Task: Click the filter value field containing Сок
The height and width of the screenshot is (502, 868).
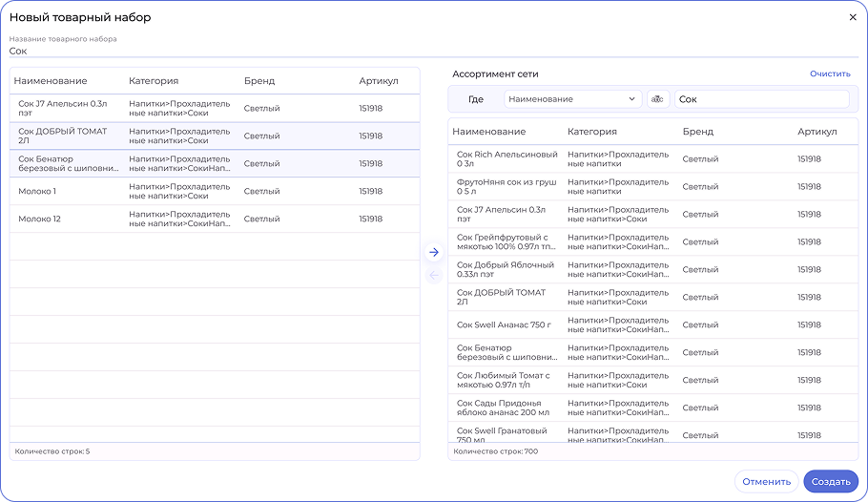Action: 761,99
